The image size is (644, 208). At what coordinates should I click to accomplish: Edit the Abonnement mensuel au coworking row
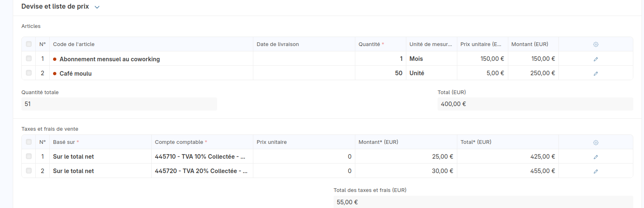(595, 59)
